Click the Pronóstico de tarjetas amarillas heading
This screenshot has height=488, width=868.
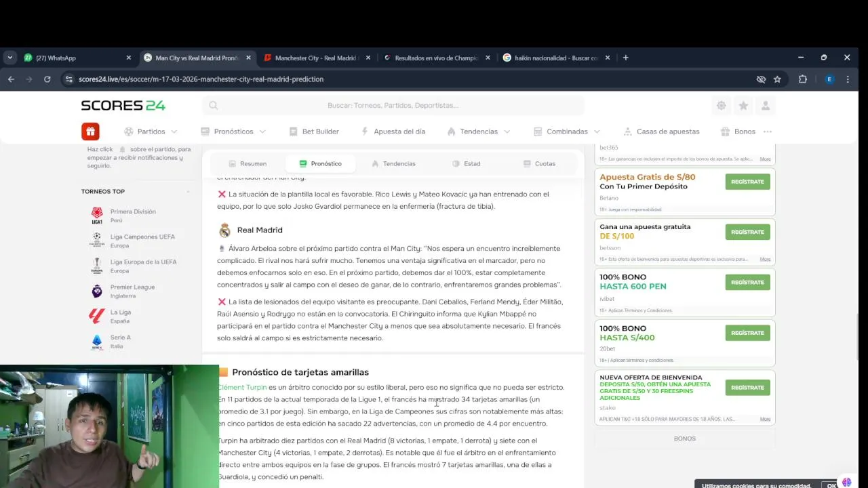click(x=300, y=372)
